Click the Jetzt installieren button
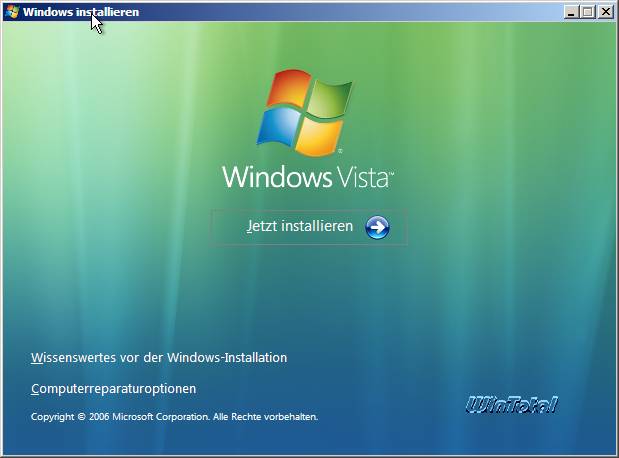The height and width of the screenshot is (458, 619). 308,227
